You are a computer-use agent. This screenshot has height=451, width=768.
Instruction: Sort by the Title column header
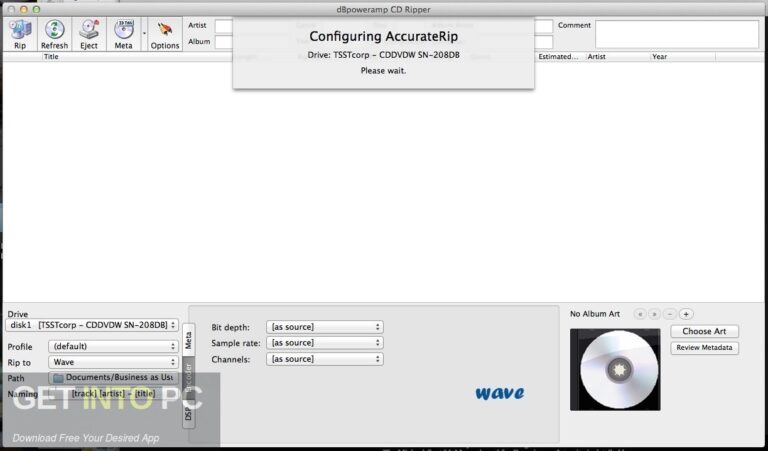(x=51, y=57)
